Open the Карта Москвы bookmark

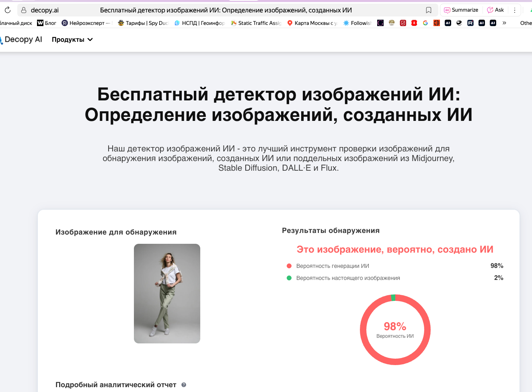[312, 23]
